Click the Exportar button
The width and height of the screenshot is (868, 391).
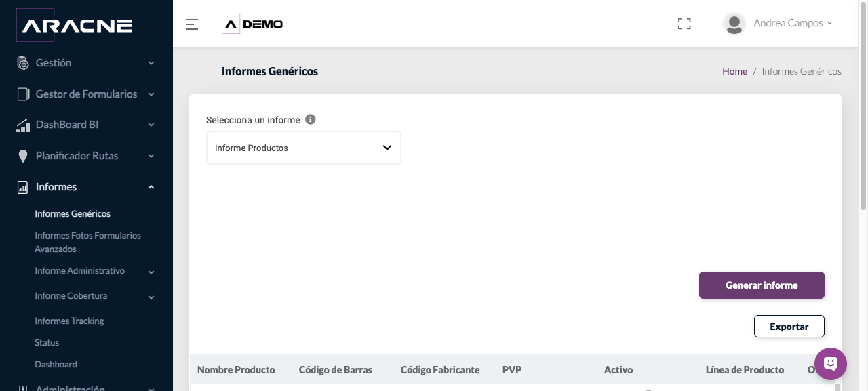(x=789, y=327)
